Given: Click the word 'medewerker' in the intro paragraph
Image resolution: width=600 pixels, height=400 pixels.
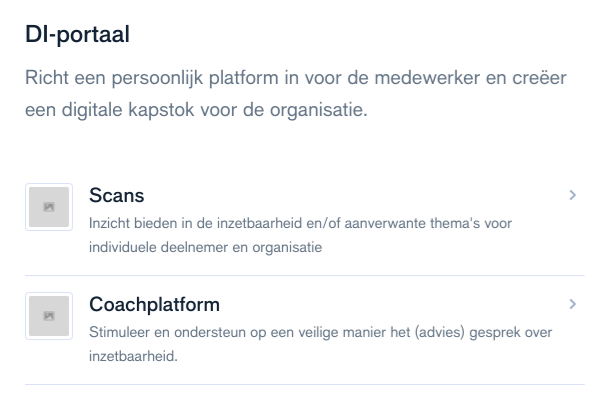Looking at the screenshot, I should 427,78.
